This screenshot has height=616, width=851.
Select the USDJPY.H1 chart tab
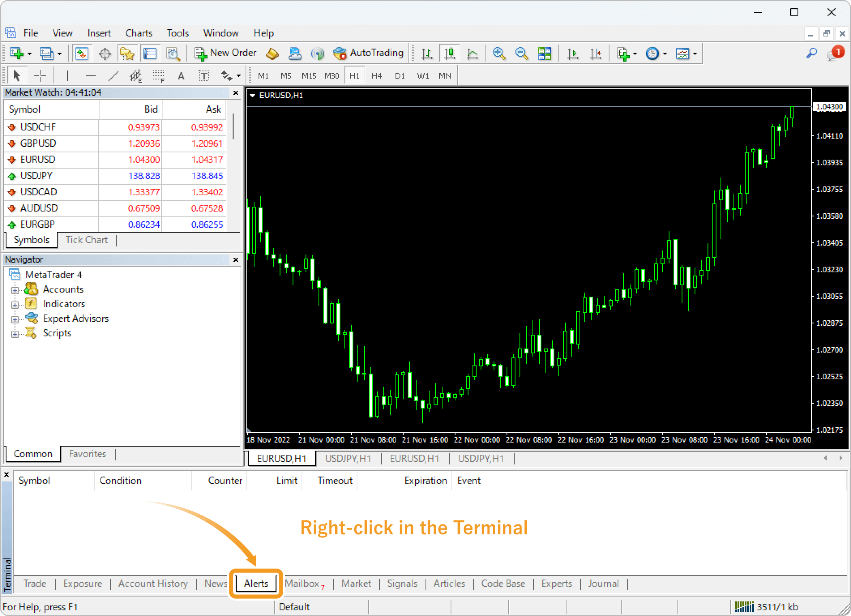[x=349, y=458]
